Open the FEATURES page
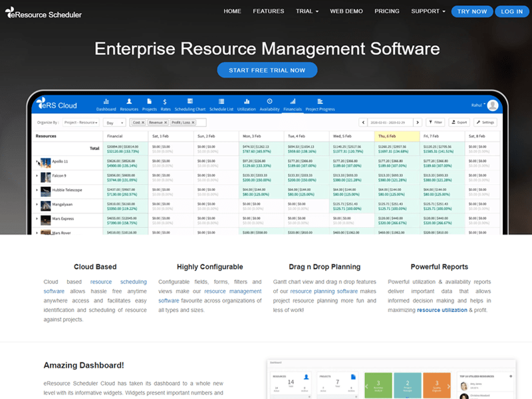 click(x=269, y=11)
